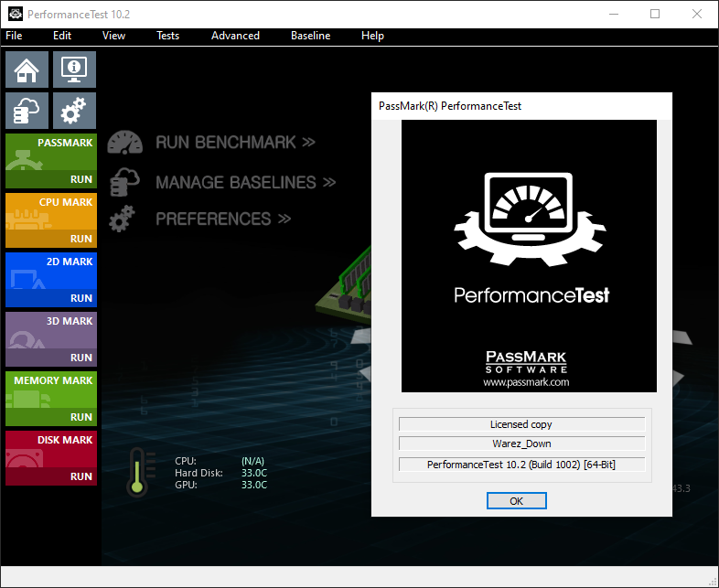Click the Hard Disk temperature 33.0C value
Viewport: 719px width, 588px height.
(x=254, y=473)
